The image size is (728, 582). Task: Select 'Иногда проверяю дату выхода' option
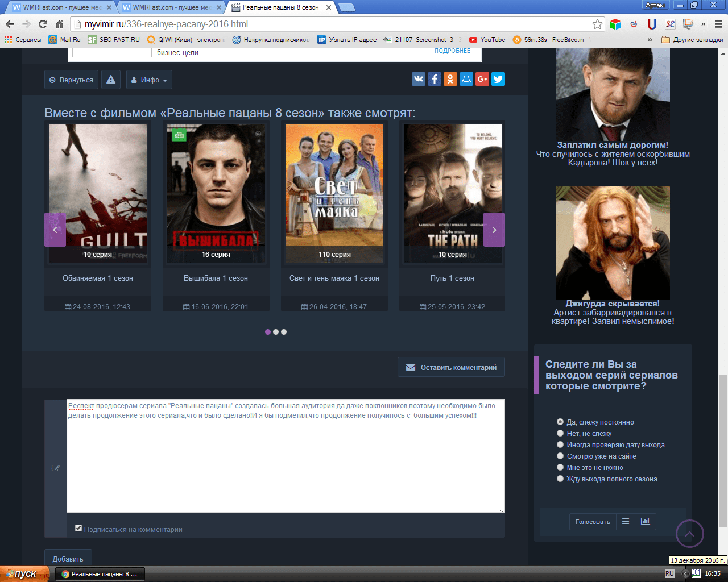(x=560, y=444)
